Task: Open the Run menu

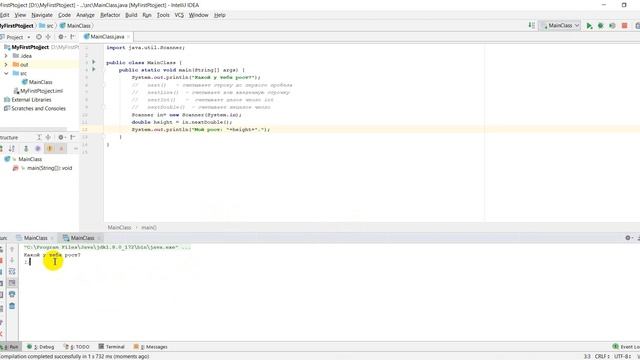Action: pos(147,15)
